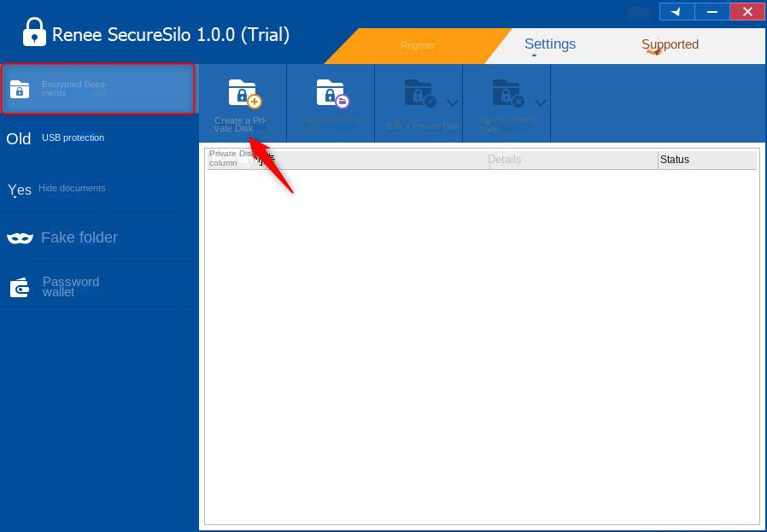The image size is (767, 532).
Task: Click the toolbar folder icon with purple badge
Action: (331, 93)
